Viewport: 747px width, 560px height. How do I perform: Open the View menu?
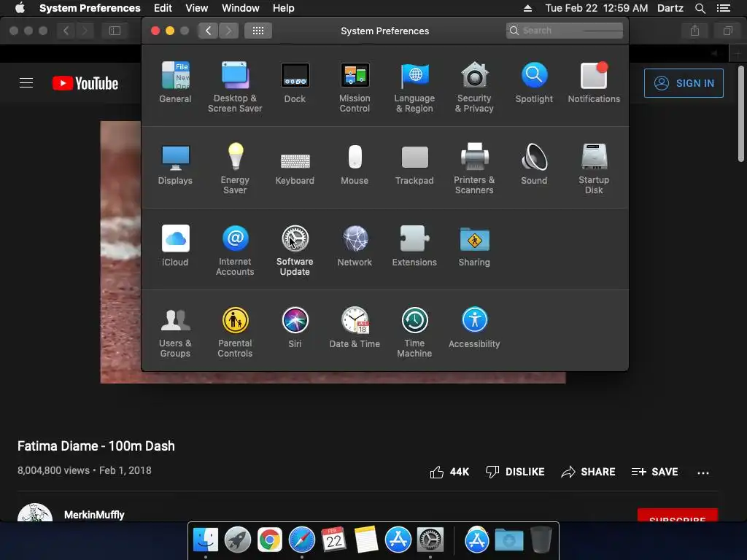click(x=196, y=8)
